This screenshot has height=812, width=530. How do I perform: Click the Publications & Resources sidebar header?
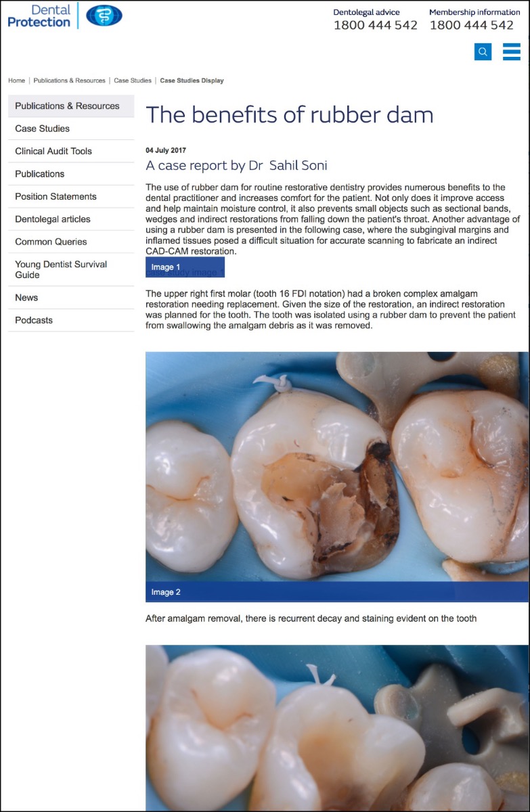click(71, 106)
